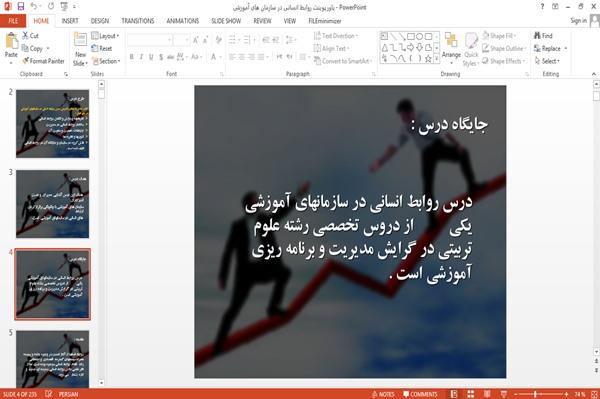
Task: Click the spell check icon in status bar
Action: coord(49,394)
